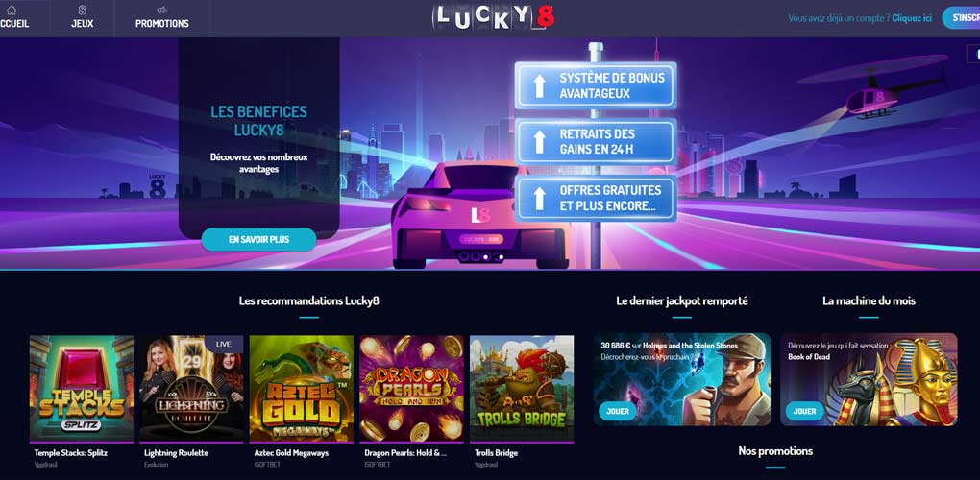The height and width of the screenshot is (480, 980).
Task: Open the Promotions menu item
Action: 161,24
